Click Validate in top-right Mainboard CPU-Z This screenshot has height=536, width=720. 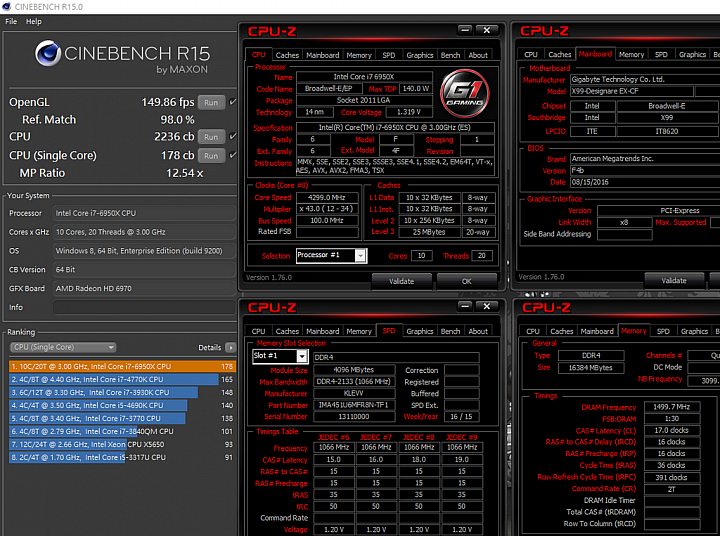pos(674,281)
